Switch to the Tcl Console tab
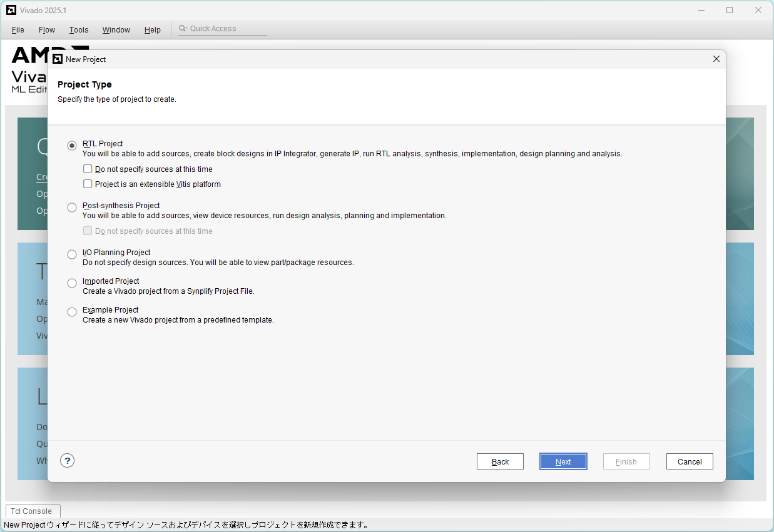The height and width of the screenshot is (532, 774). tap(31, 511)
